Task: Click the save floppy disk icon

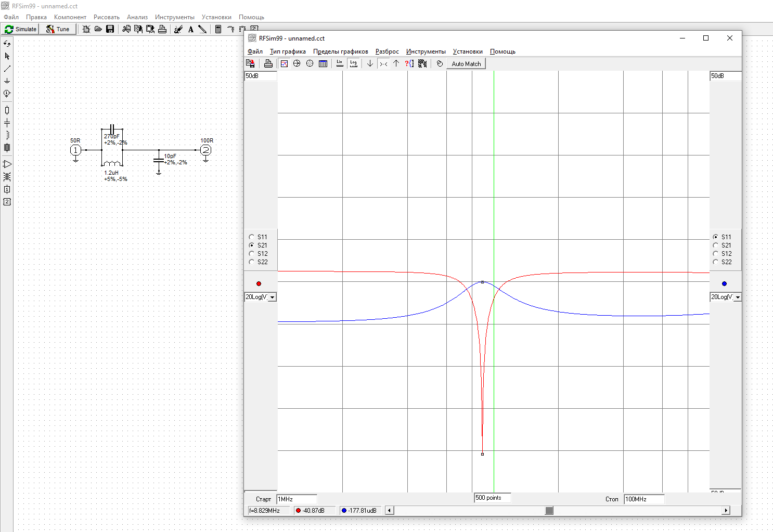Action: [110, 29]
